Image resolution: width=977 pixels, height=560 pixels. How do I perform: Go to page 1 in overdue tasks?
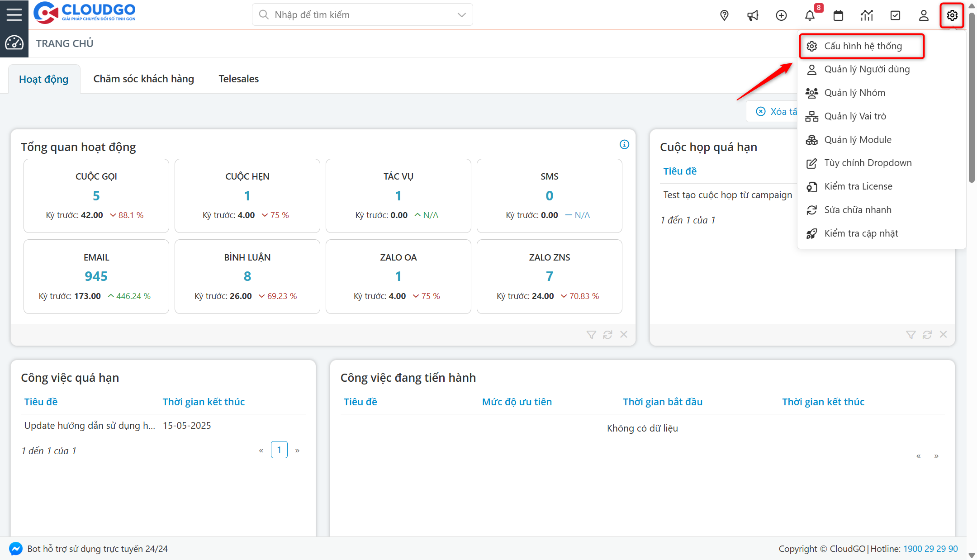pyautogui.click(x=279, y=450)
